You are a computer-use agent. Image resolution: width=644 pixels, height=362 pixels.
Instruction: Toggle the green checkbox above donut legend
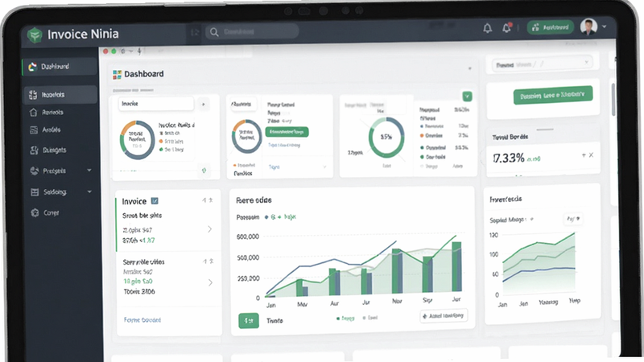coord(468,96)
